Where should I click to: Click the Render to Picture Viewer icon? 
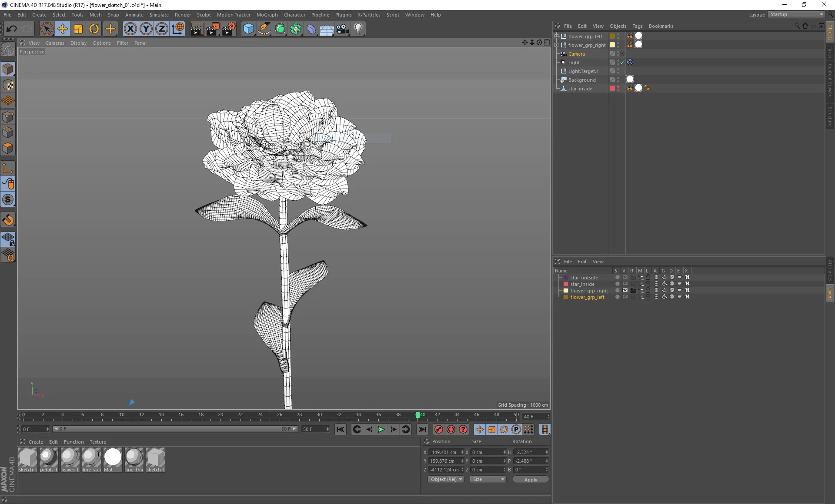[213, 29]
